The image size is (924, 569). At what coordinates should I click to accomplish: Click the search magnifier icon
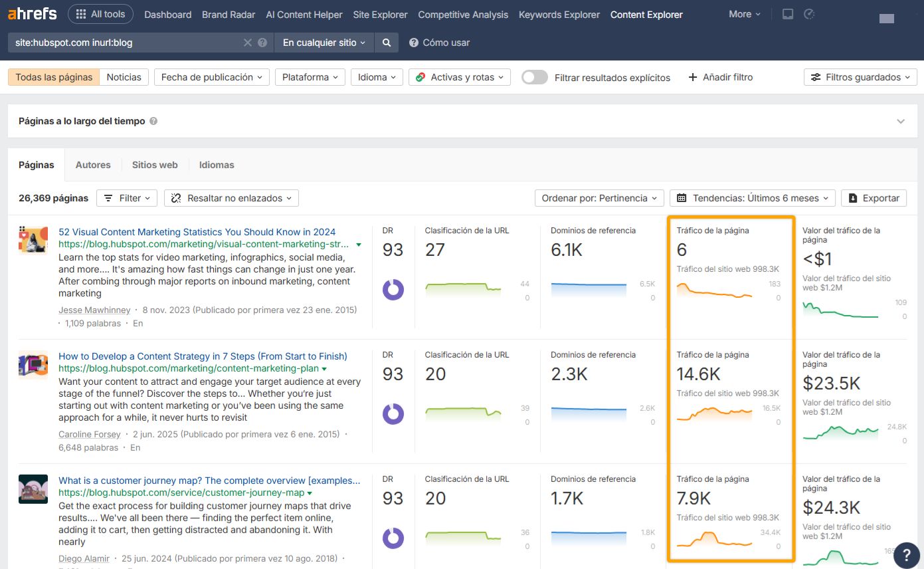click(387, 42)
